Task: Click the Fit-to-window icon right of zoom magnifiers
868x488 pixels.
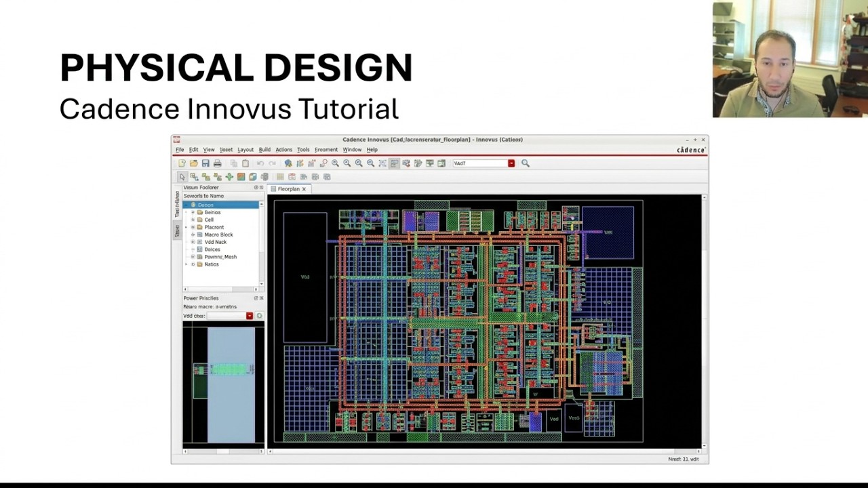Action: point(382,163)
